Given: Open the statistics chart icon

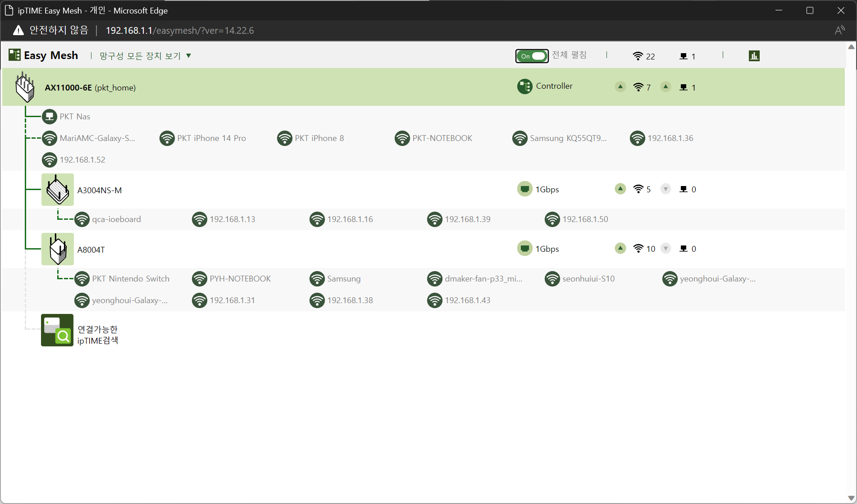Looking at the screenshot, I should pos(754,56).
